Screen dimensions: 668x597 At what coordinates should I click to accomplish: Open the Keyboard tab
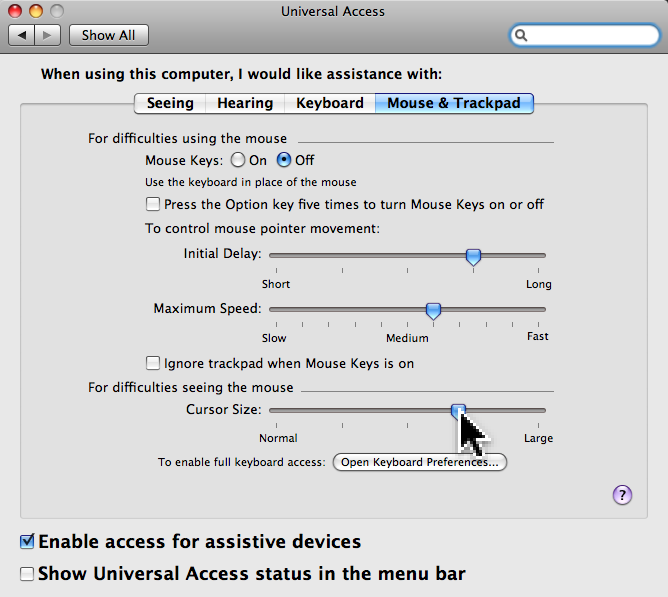330,104
